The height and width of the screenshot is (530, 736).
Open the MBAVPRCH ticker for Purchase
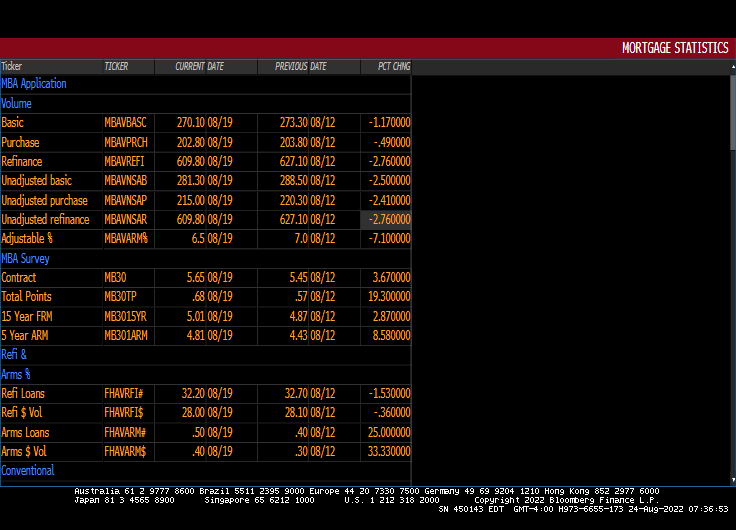(126, 142)
